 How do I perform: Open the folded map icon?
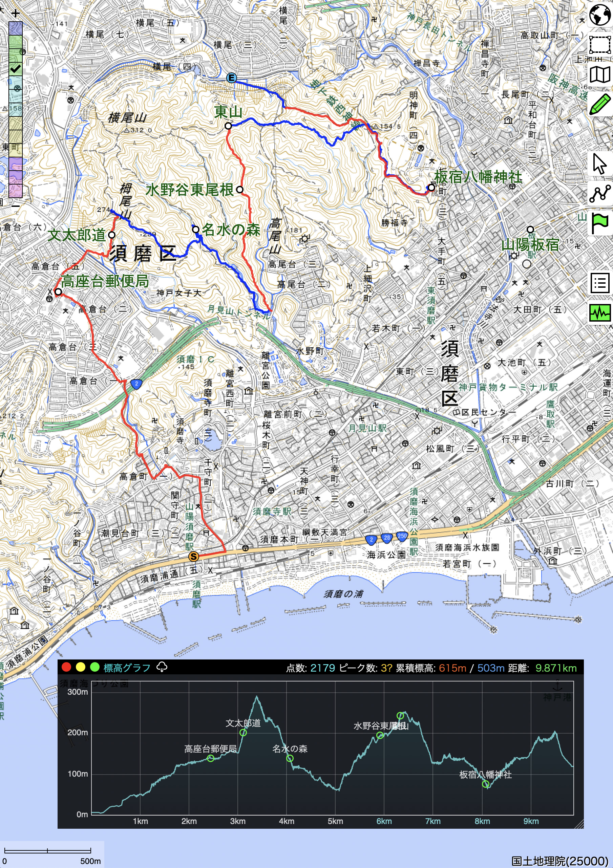click(600, 74)
